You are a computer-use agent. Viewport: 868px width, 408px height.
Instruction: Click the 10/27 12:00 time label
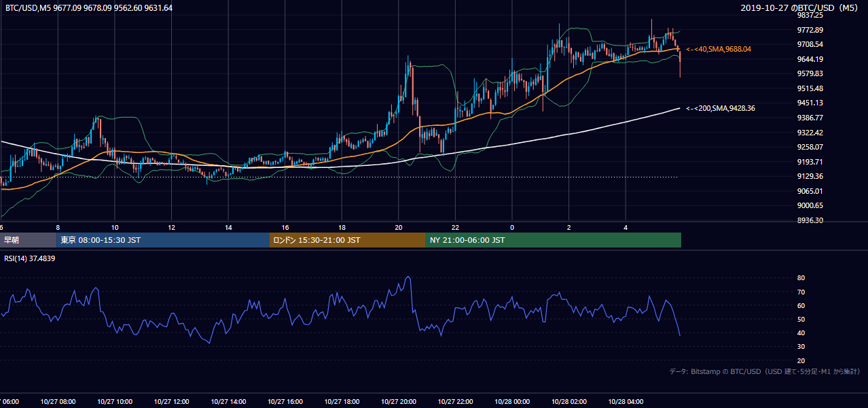(x=171, y=401)
